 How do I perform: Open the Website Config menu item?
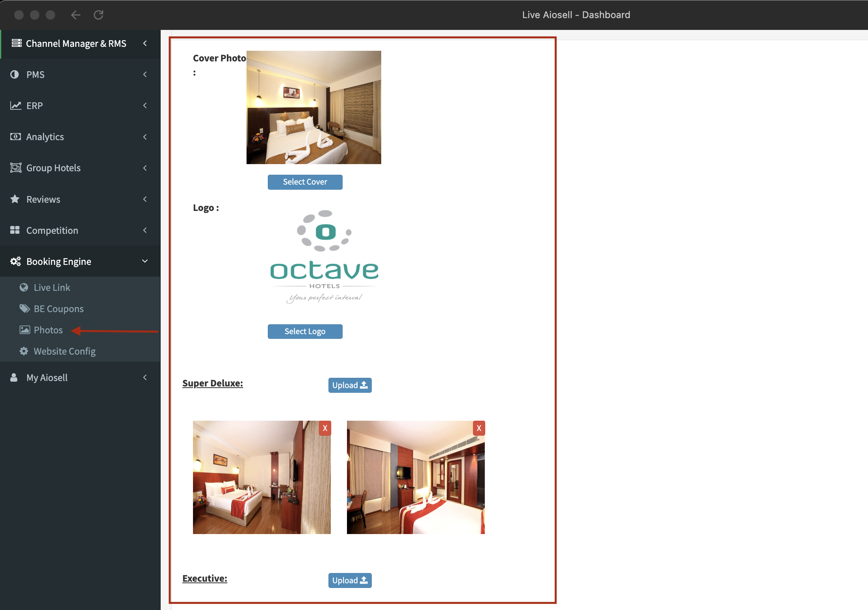click(80, 351)
